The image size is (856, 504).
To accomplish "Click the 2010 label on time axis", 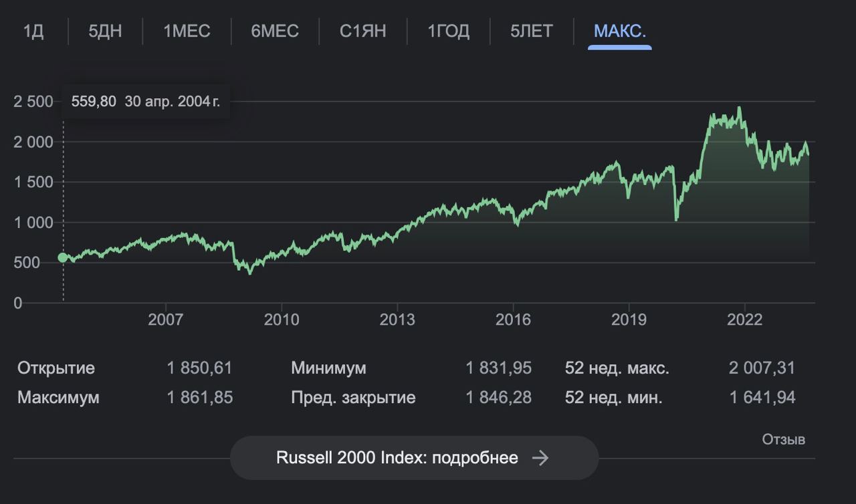I will point(282,320).
